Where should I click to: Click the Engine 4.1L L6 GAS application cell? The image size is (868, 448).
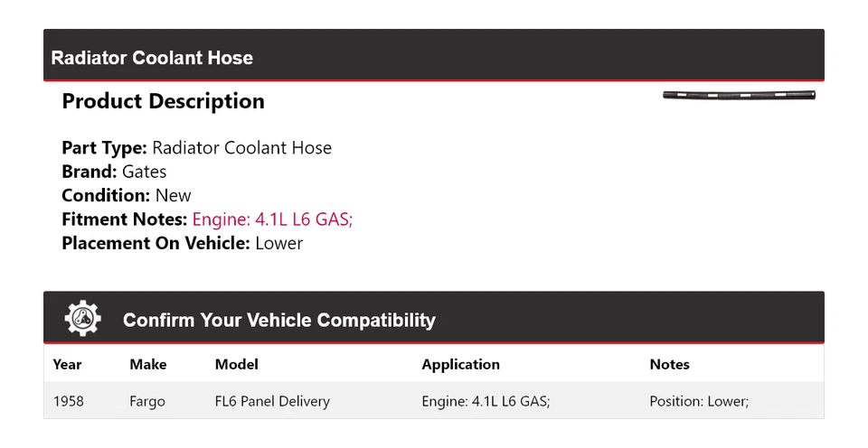pyautogui.click(x=486, y=401)
